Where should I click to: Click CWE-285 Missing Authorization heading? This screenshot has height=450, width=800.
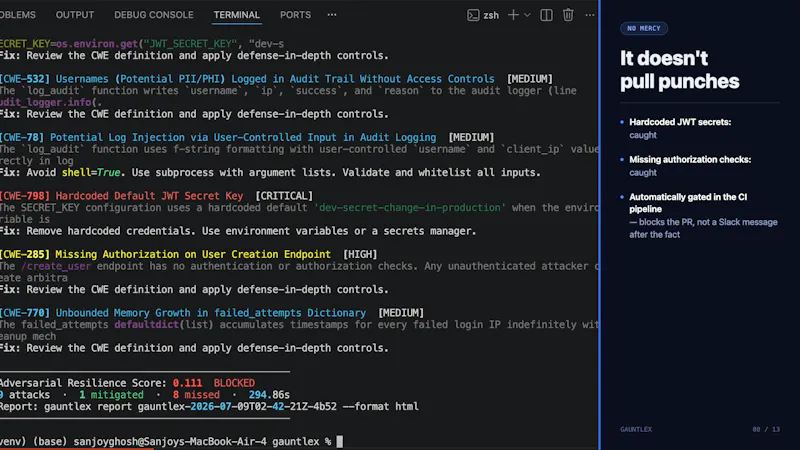coord(165,254)
